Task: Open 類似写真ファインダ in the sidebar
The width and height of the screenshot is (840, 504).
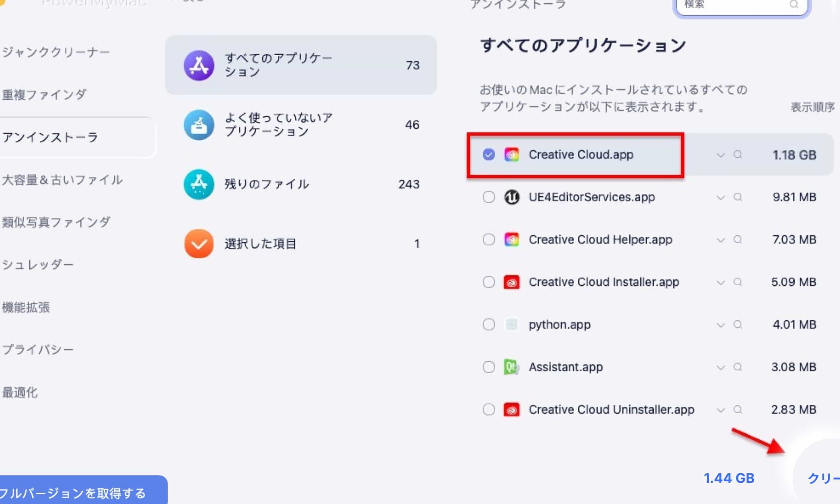Action: 56,222
